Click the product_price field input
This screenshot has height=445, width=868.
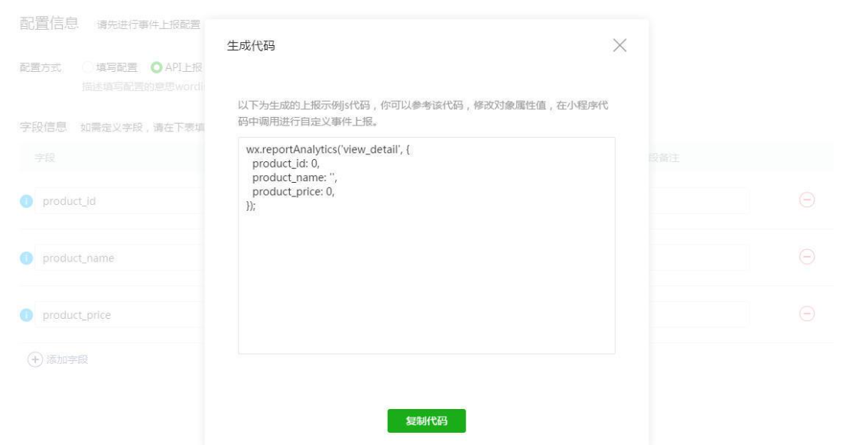tap(119, 315)
